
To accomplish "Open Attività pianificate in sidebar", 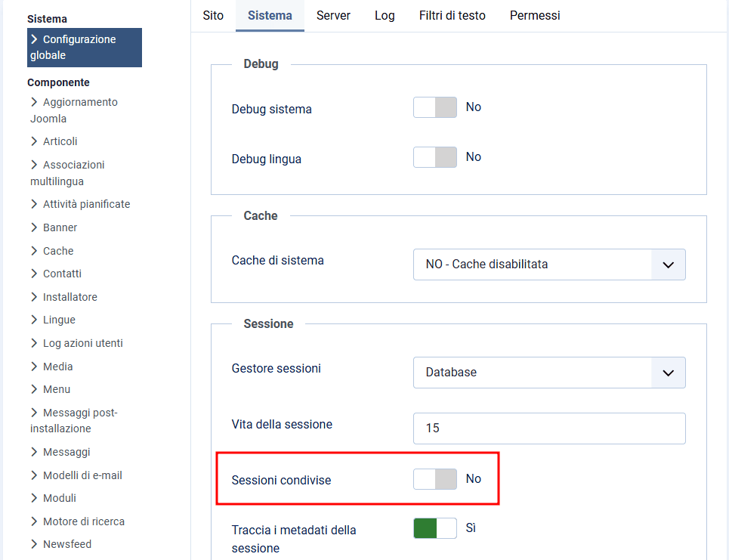I will coord(86,204).
